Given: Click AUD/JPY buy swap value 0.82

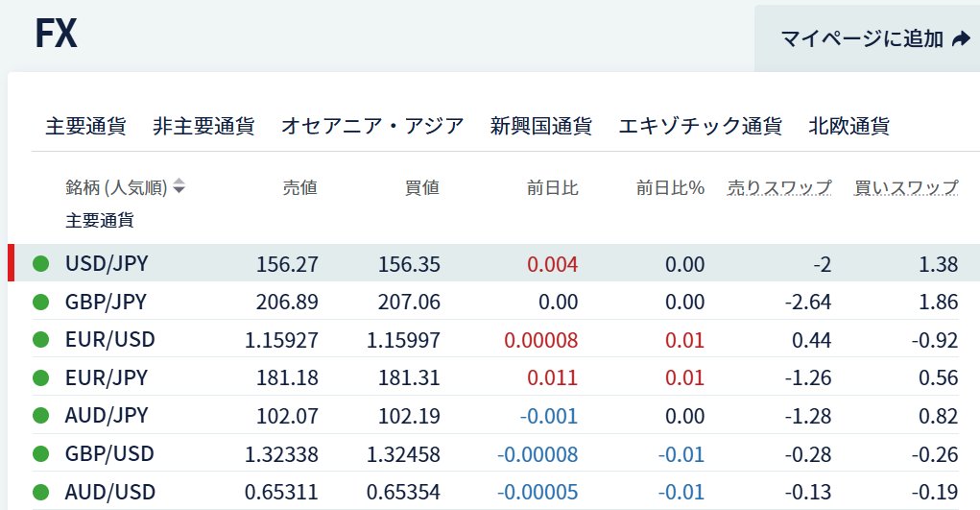Looking at the screenshot, I should pos(938,416).
